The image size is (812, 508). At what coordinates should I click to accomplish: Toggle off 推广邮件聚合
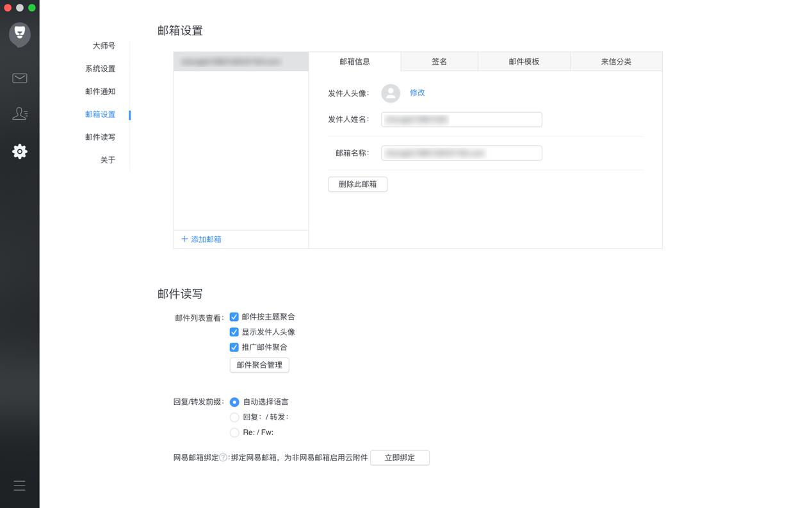(234, 347)
